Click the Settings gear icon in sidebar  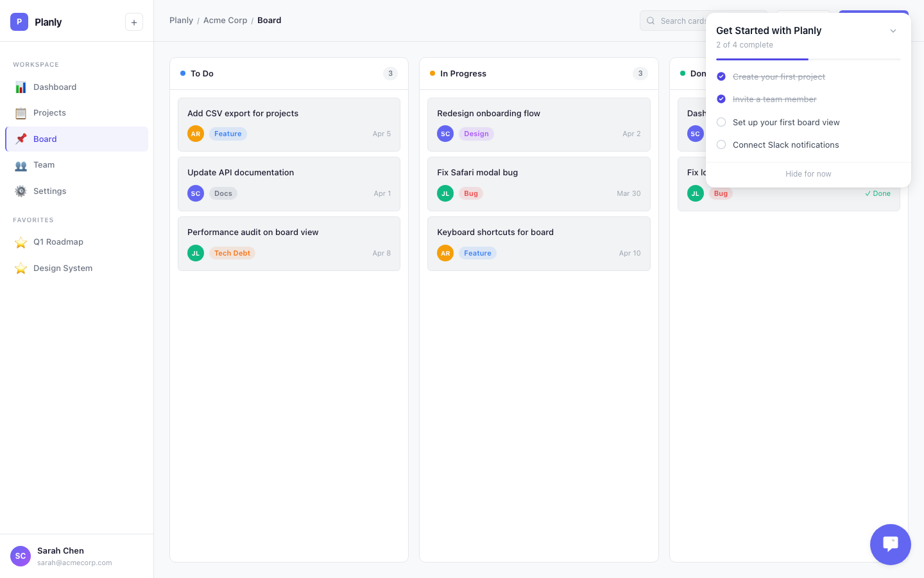click(x=21, y=191)
